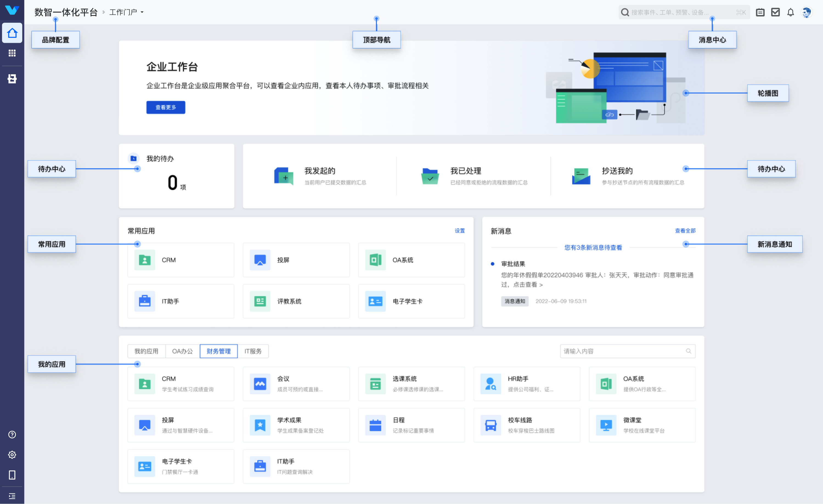Click the mobile device icon in sidebar
Viewport: 823px width, 504px height.
click(x=12, y=475)
